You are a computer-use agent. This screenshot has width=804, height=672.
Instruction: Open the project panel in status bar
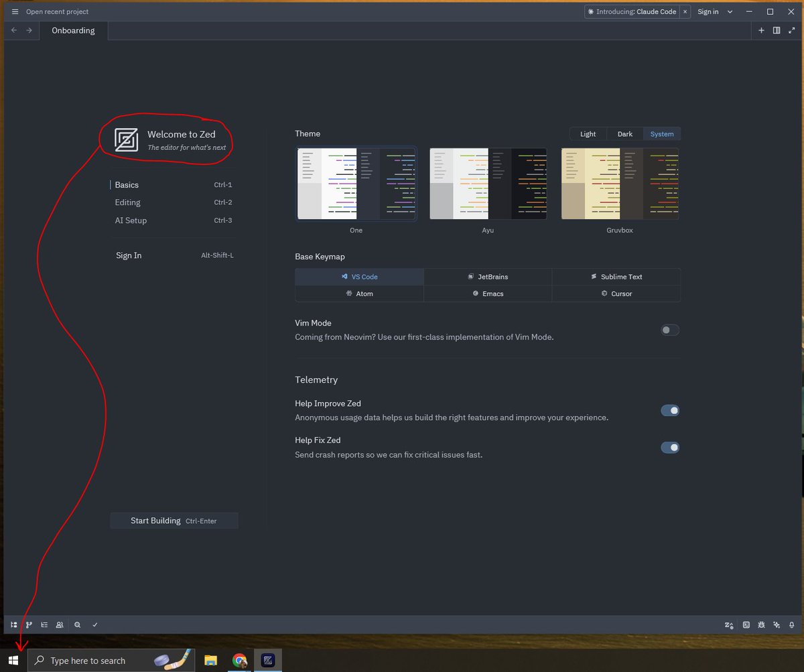(13, 624)
